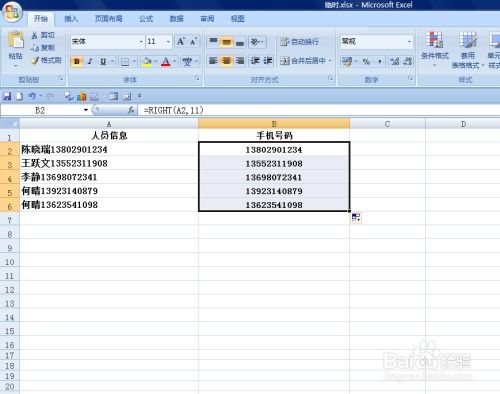The height and width of the screenshot is (394, 500).
Task: Click the Undo arrow icon
Action: pos(32,96)
